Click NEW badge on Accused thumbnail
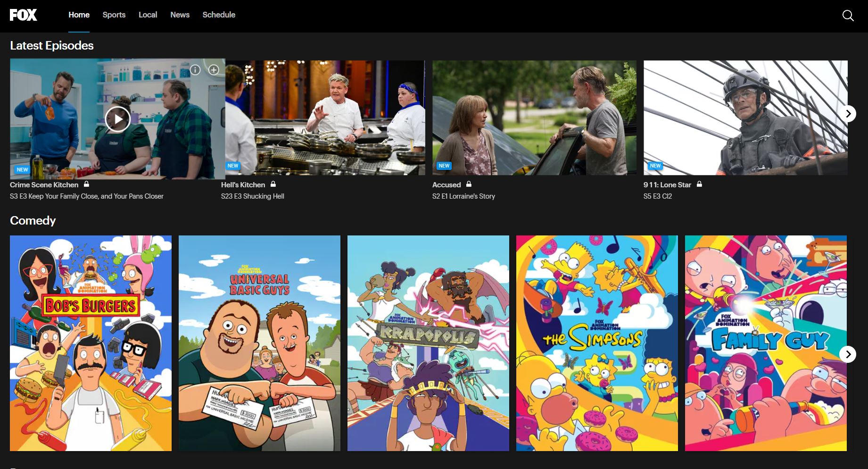868x469 pixels. coord(444,166)
